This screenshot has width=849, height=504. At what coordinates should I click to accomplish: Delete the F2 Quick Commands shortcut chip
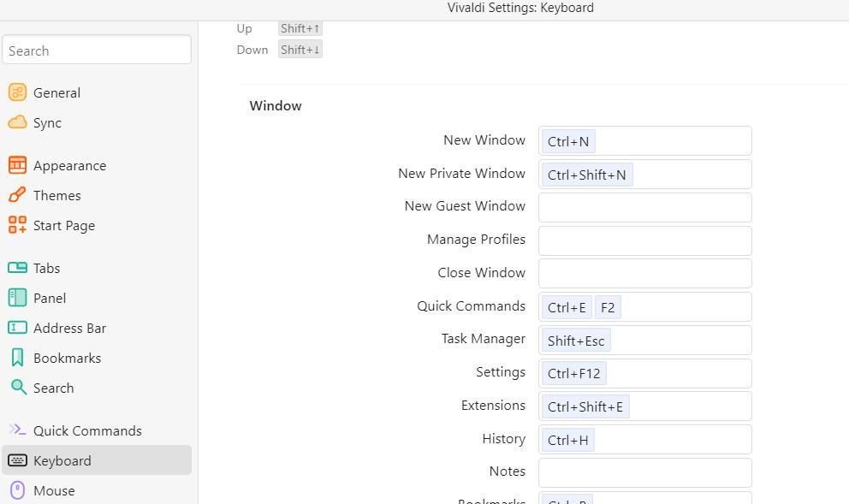(607, 307)
